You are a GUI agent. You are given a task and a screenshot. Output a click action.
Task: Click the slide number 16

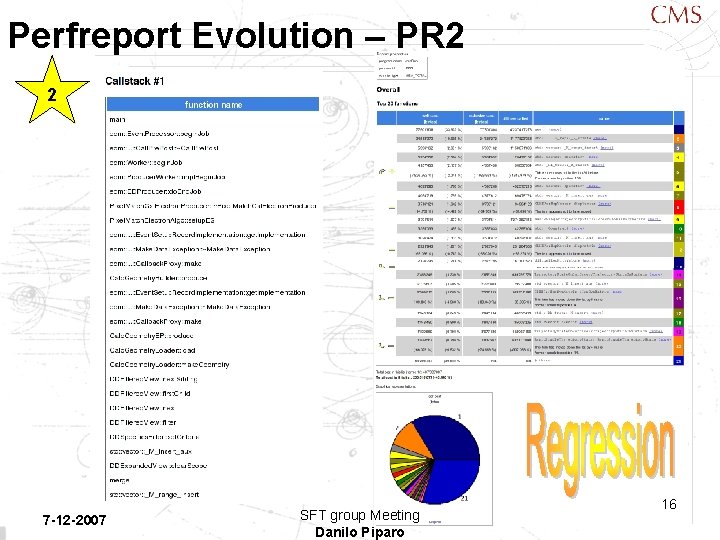click(x=669, y=504)
